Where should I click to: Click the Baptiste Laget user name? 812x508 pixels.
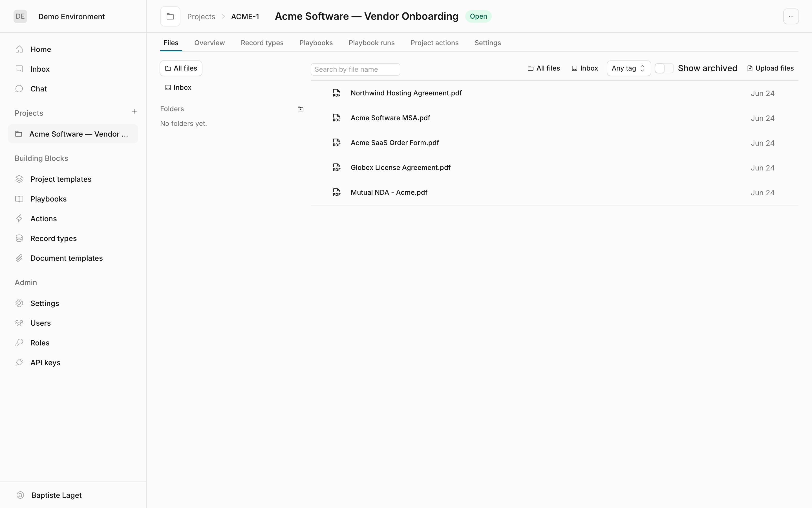[56, 495]
